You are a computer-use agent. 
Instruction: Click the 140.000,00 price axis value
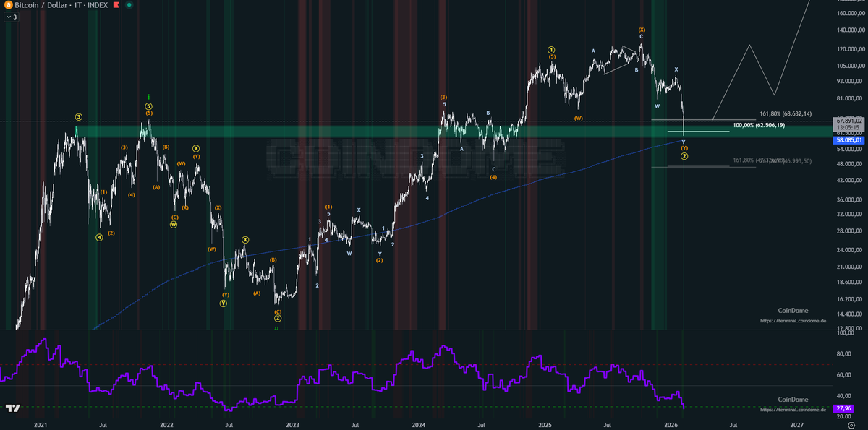(x=851, y=30)
